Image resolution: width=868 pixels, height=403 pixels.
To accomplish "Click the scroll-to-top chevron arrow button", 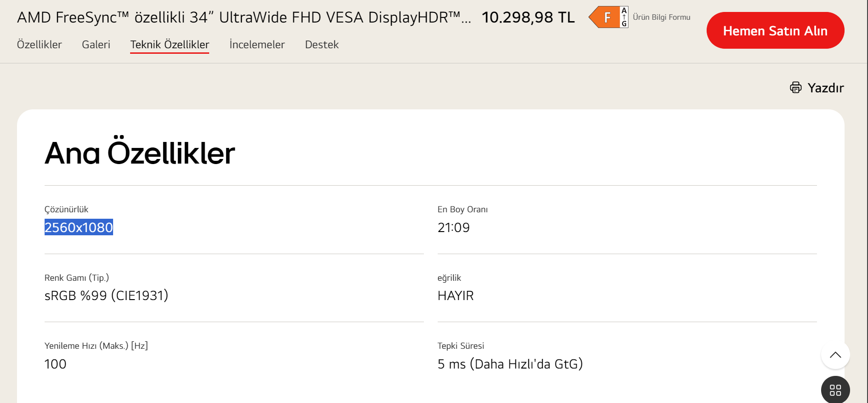I will point(835,355).
